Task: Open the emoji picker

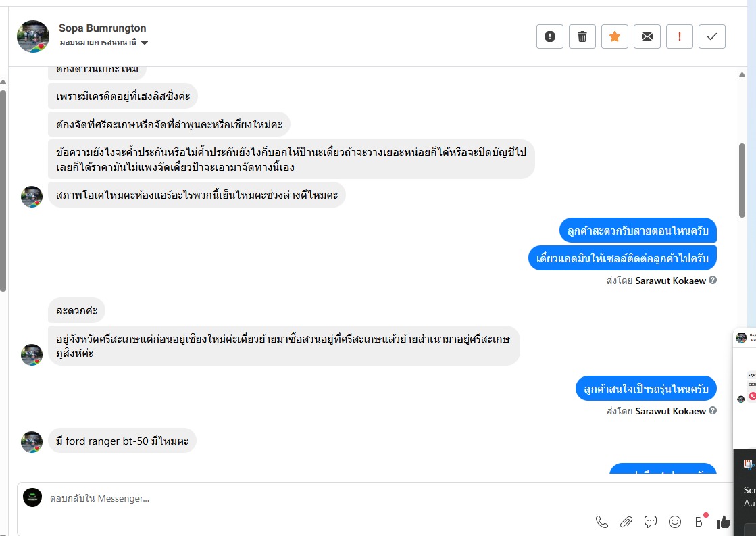Action: click(675, 521)
